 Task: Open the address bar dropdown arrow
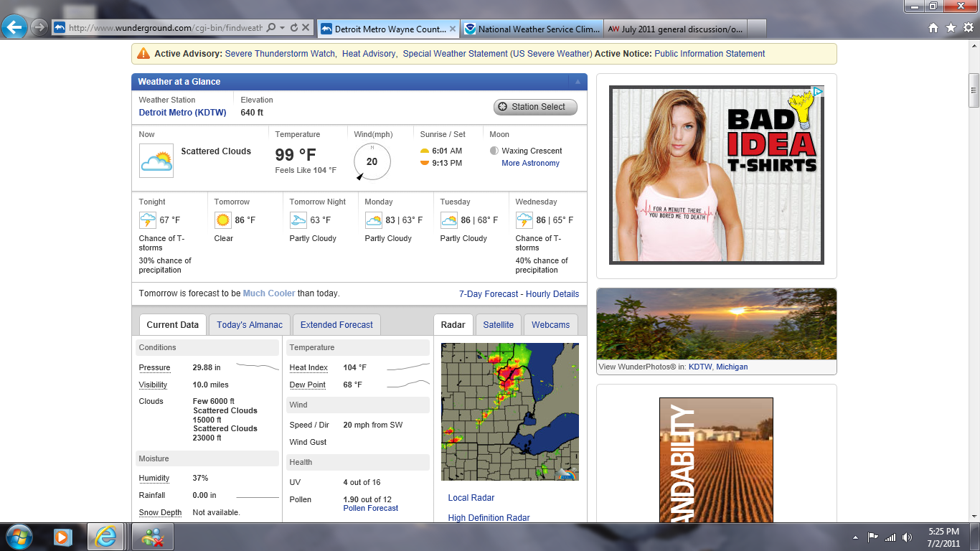pos(283,28)
